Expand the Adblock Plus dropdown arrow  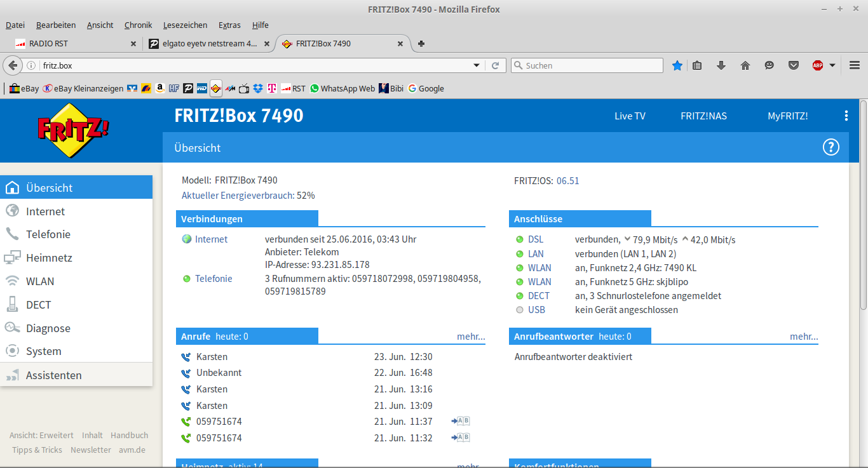[x=832, y=65]
